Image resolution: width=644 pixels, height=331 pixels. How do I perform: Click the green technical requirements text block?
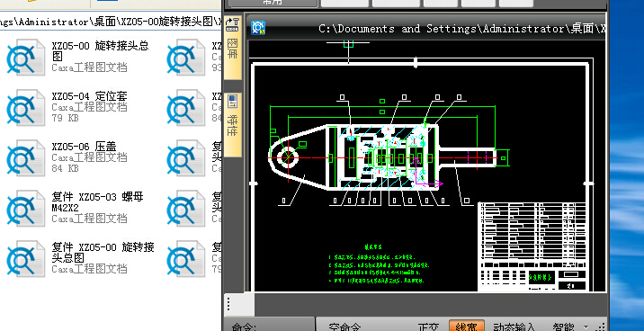[x=379, y=264]
